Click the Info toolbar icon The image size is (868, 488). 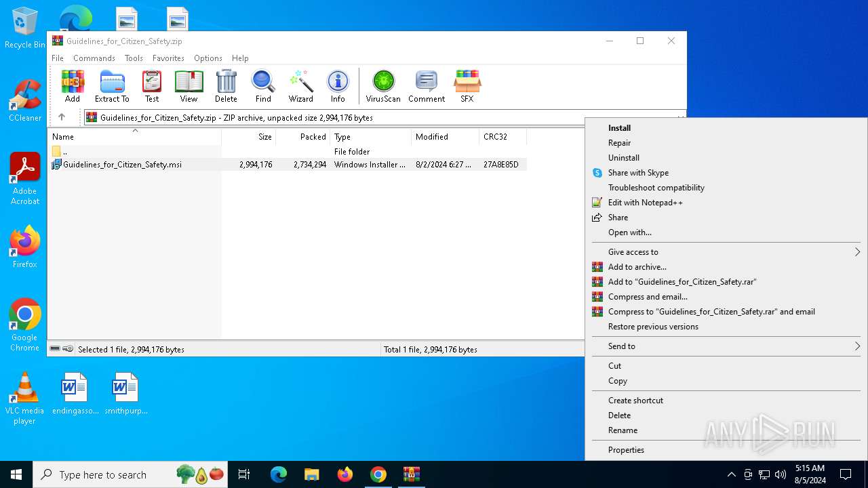(338, 87)
